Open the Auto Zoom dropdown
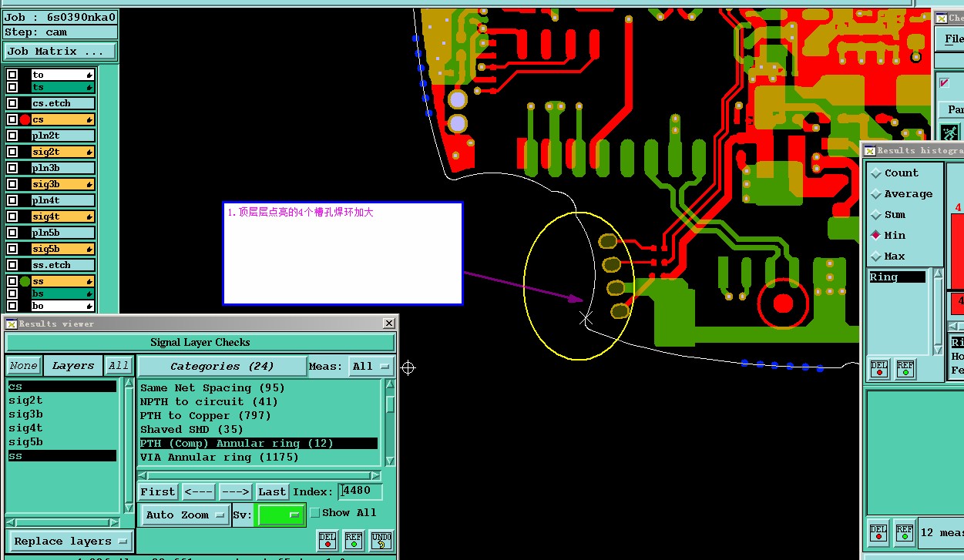This screenshot has height=560, width=964. pyautogui.click(x=185, y=515)
